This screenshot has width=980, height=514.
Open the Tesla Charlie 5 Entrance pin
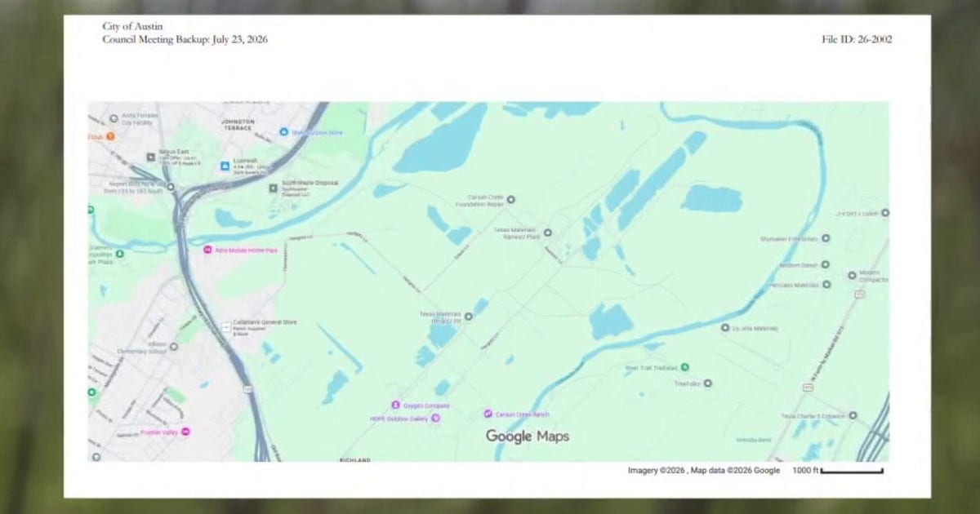[853, 415]
